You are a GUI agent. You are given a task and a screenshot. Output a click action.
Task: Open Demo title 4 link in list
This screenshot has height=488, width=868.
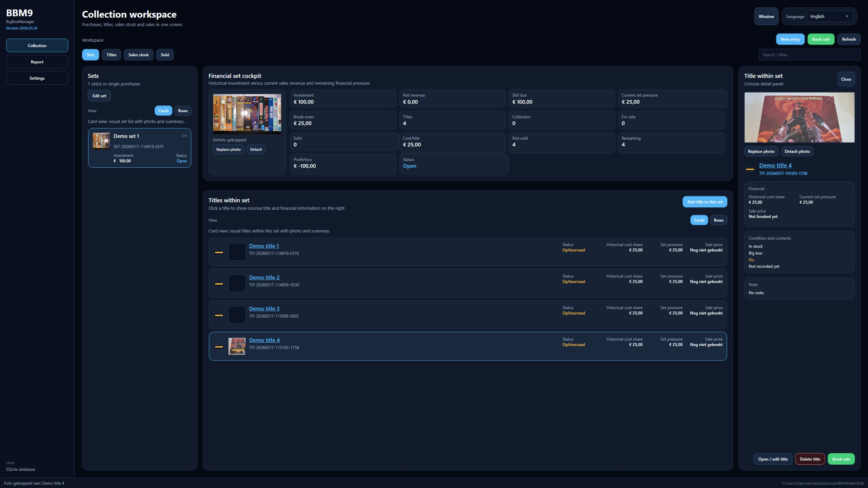pyautogui.click(x=264, y=340)
